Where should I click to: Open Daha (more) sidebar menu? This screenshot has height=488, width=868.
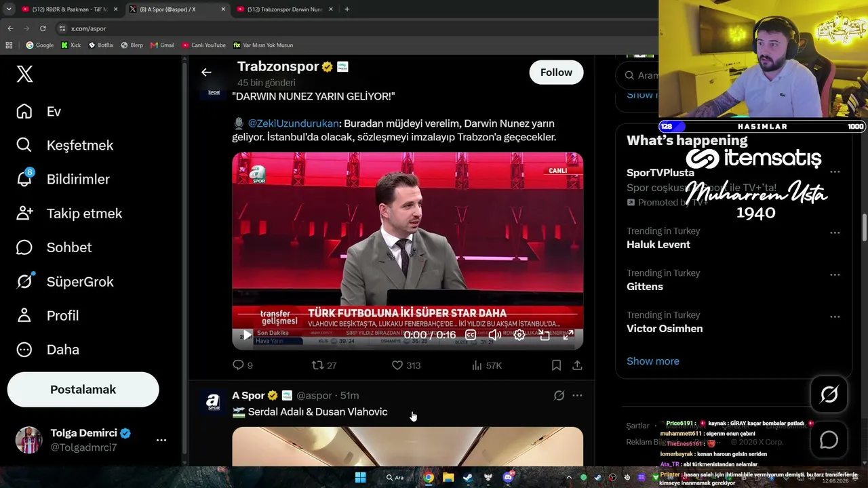(x=47, y=349)
